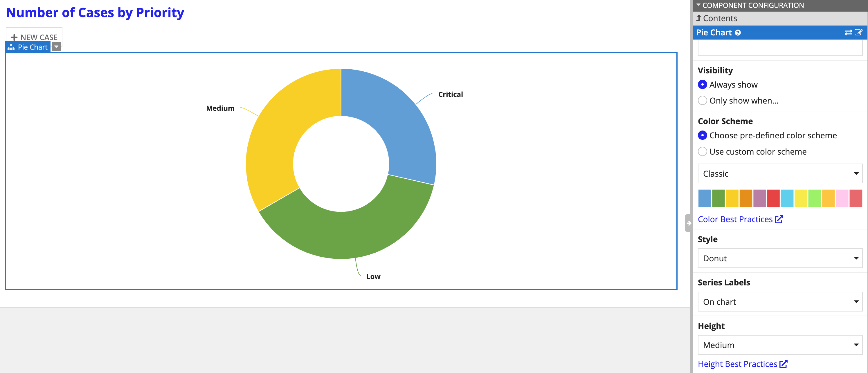868x373 pixels.
Task: Click the chart type dropdown arrow on toolbar
Action: coord(55,46)
